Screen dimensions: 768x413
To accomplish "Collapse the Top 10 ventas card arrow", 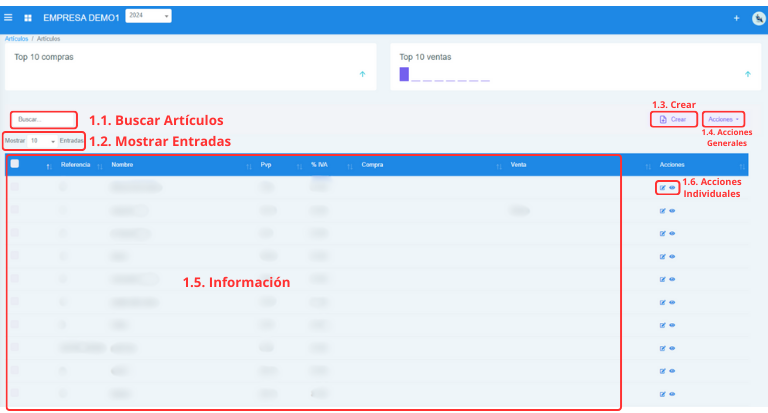I will coord(747,74).
